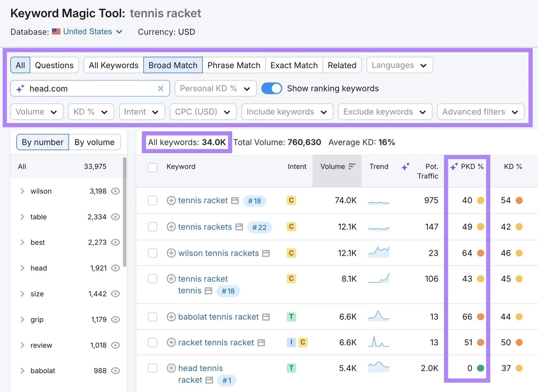This screenshot has width=538, height=392.
Task: Select By volume grouping button
Action: [95, 142]
